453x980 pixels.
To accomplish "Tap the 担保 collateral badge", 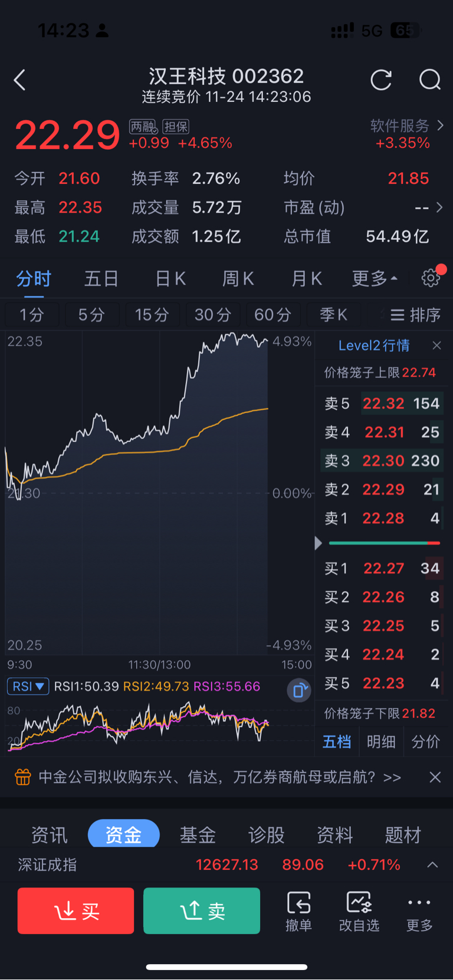I will pos(176,127).
